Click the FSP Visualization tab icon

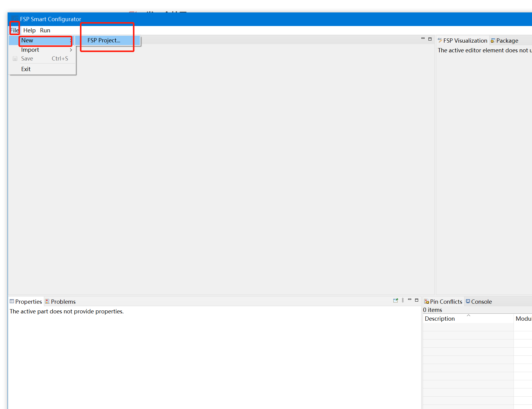(440, 40)
